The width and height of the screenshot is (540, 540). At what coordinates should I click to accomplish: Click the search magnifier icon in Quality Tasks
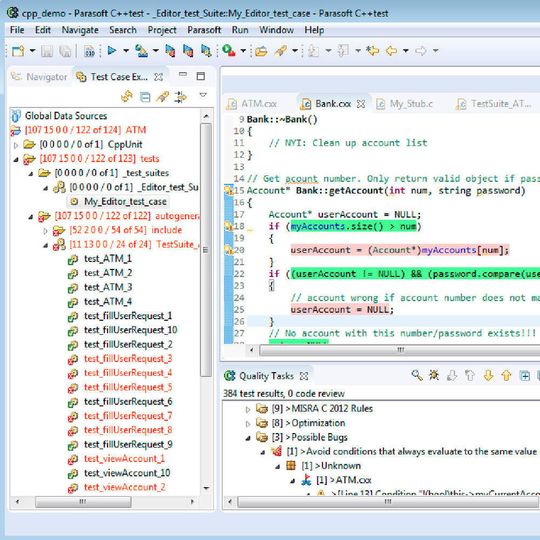tap(417, 375)
